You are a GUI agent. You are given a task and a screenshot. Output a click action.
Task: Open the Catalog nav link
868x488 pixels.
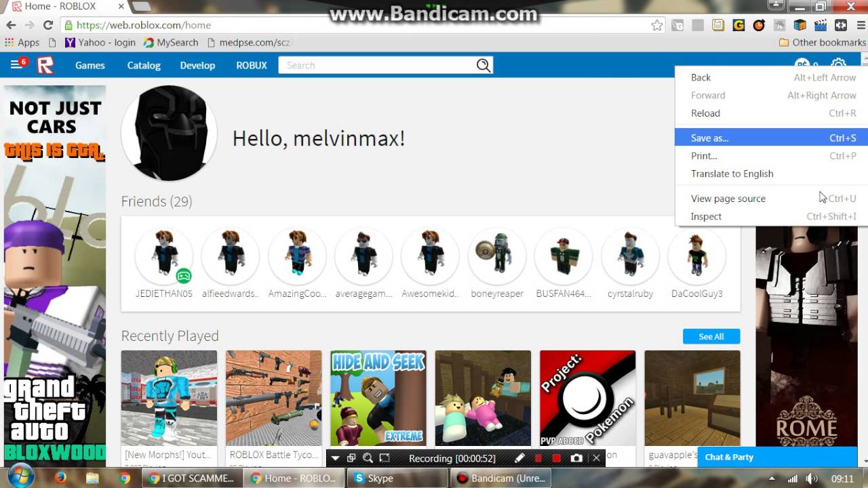click(144, 65)
